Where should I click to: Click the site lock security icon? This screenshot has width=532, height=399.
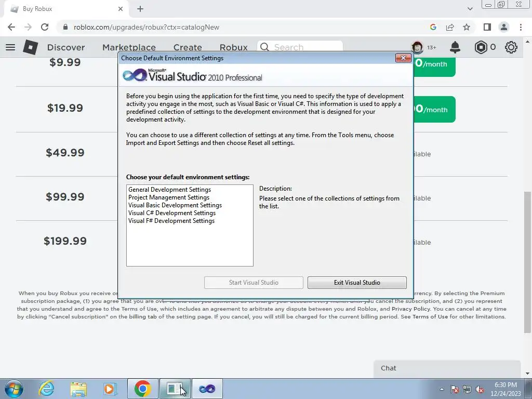[65, 27]
